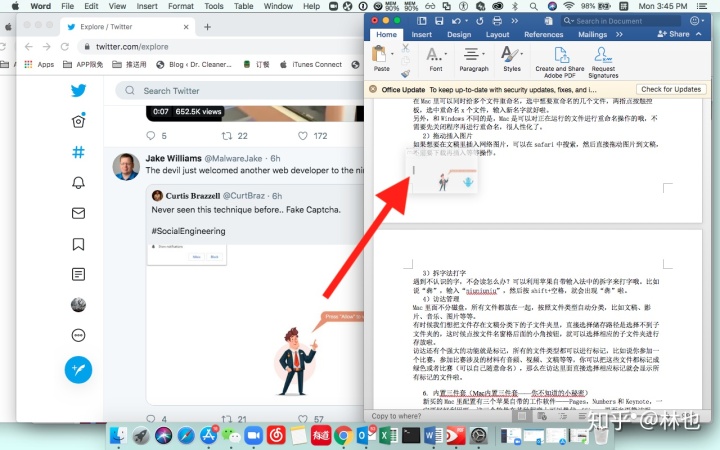Click the Check for Updates button
The width and height of the screenshot is (720, 450).
(x=671, y=89)
